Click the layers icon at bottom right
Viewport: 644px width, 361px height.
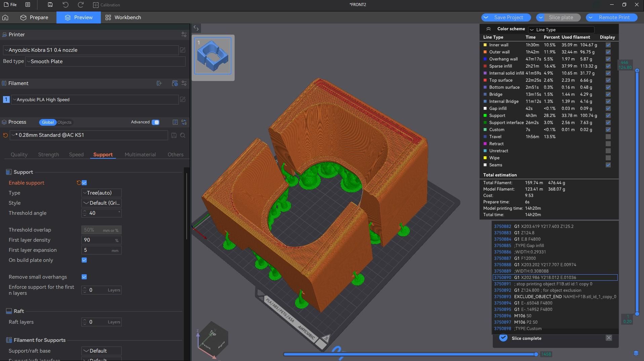636,353
